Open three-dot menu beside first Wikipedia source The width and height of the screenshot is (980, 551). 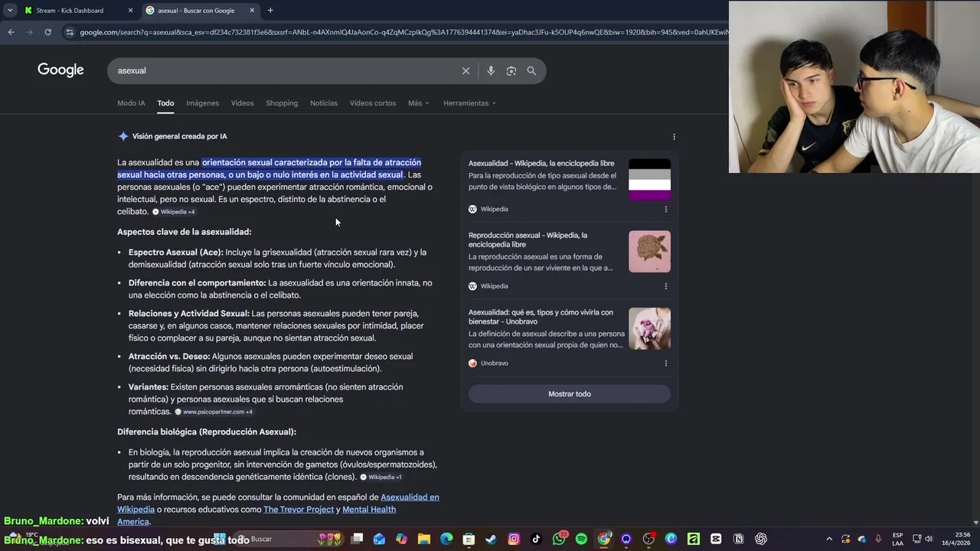click(665, 209)
